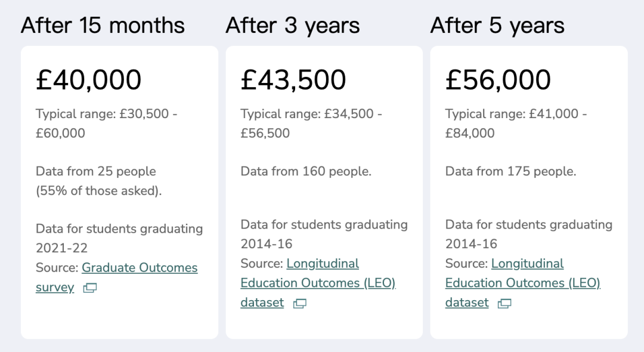The image size is (644, 352).
Task: Click the typical range £30,500 - £60,000 text
Action: click(106, 123)
